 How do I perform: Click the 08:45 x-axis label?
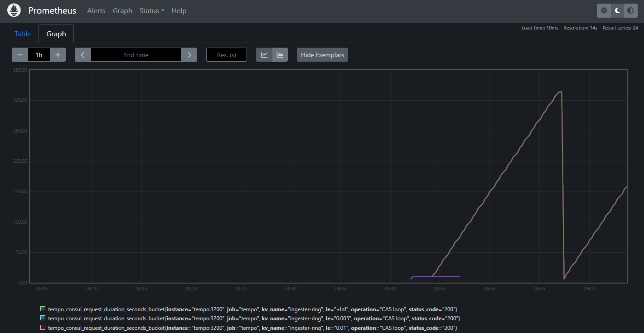[440, 289]
